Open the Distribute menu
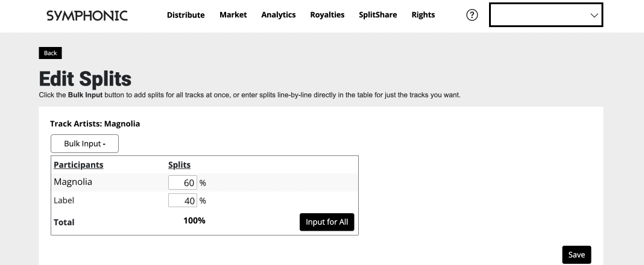 coord(186,15)
